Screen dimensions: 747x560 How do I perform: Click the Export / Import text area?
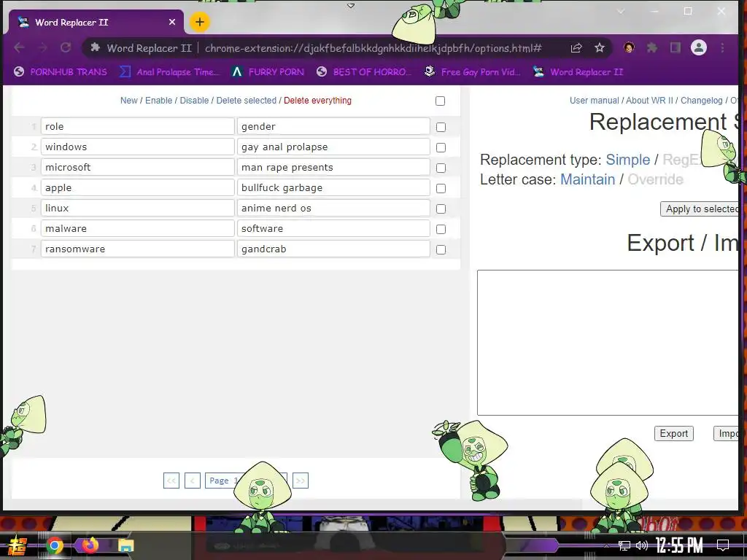click(608, 343)
